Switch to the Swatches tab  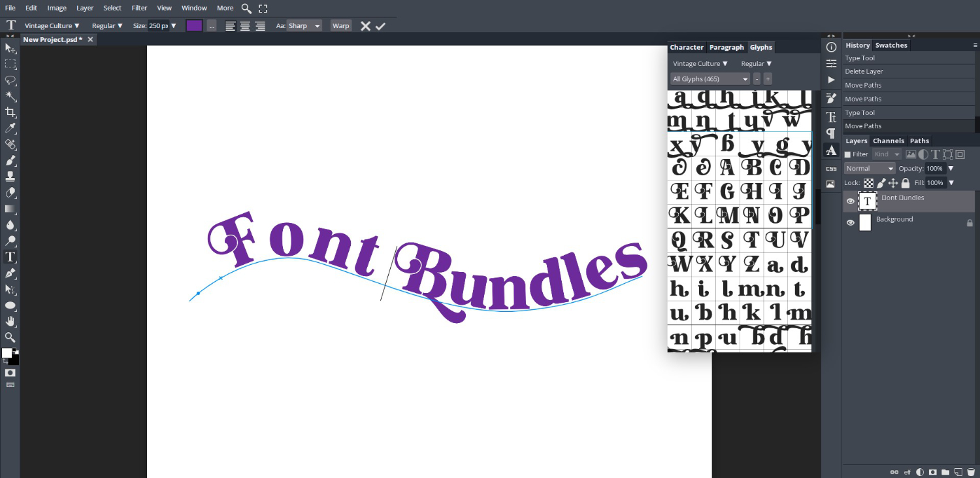(x=891, y=45)
